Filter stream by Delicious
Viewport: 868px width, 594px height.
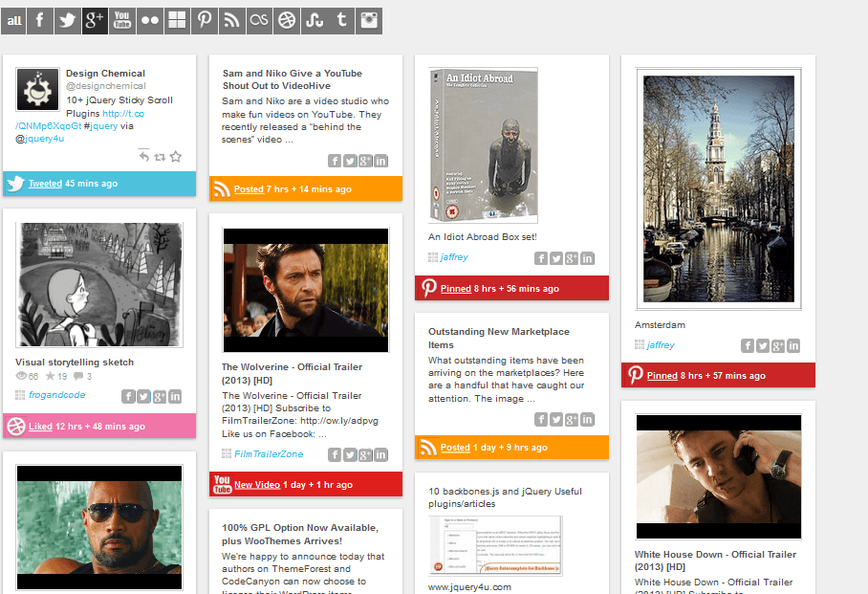[x=177, y=21]
